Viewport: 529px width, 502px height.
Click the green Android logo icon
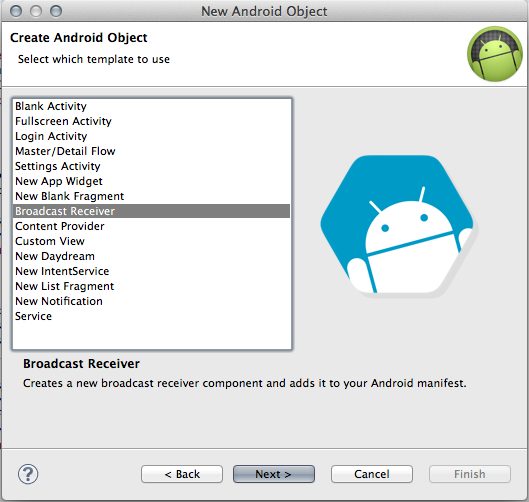[x=495, y=54]
